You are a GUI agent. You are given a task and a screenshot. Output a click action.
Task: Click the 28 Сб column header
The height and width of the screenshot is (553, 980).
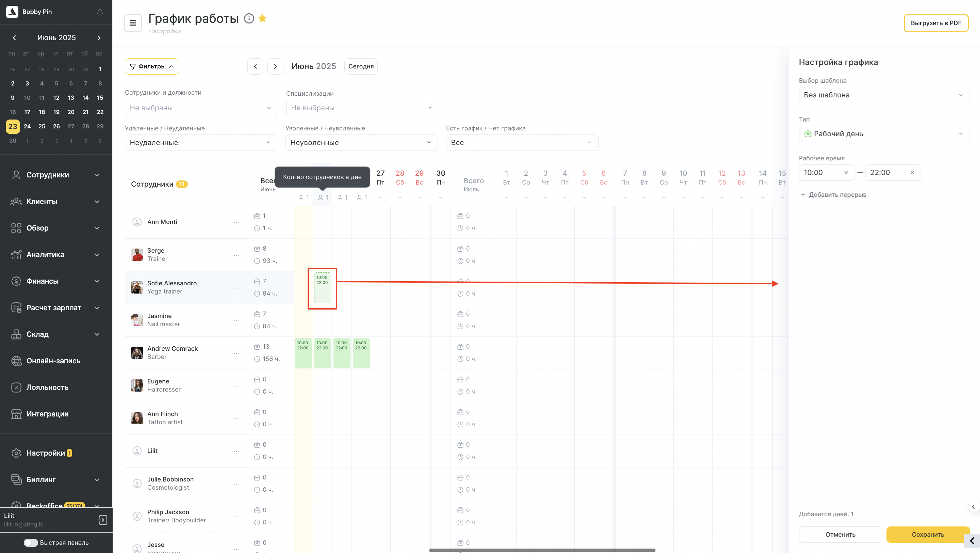tap(400, 177)
